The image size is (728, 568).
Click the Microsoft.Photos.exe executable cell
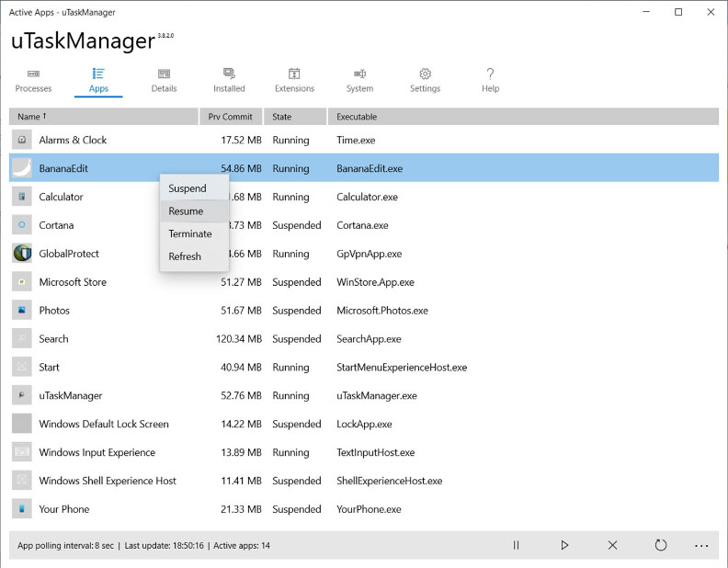(x=382, y=311)
